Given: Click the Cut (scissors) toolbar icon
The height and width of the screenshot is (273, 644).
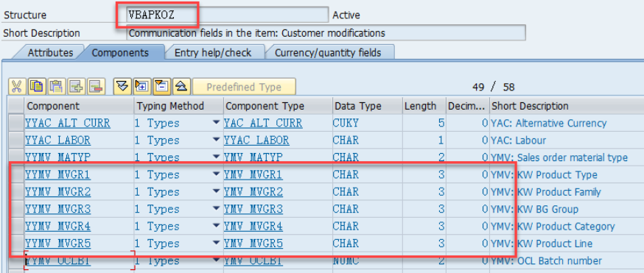Looking at the screenshot, I should [x=17, y=87].
